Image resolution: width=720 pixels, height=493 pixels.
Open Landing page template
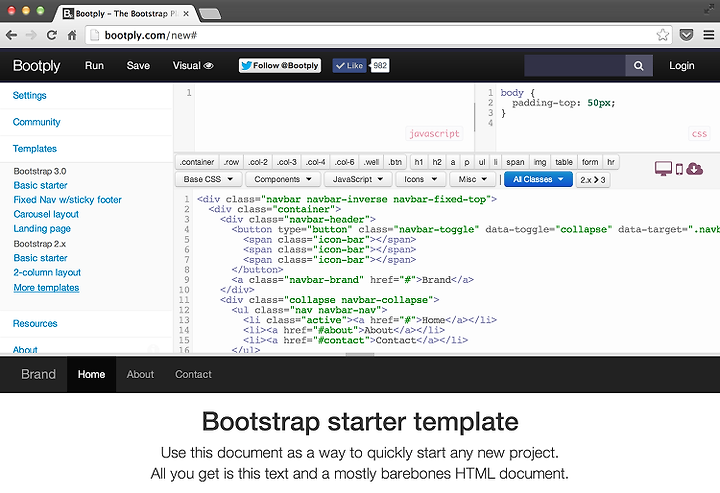tap(42, 229)
